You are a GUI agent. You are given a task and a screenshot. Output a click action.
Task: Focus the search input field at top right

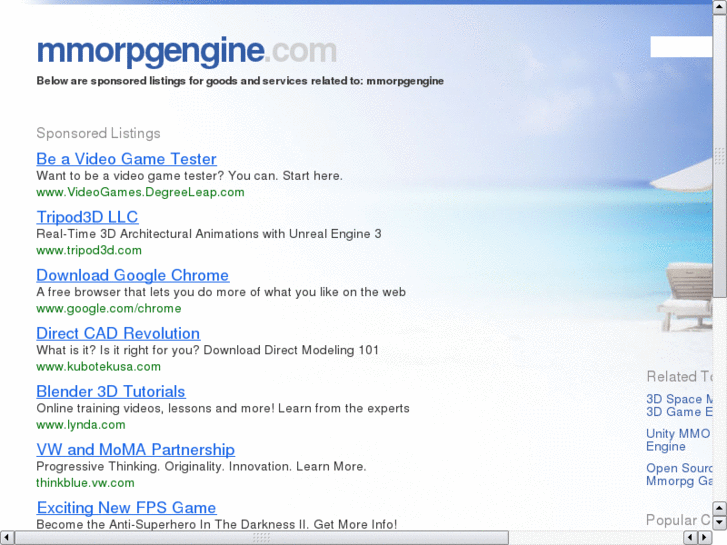point(681,47)
